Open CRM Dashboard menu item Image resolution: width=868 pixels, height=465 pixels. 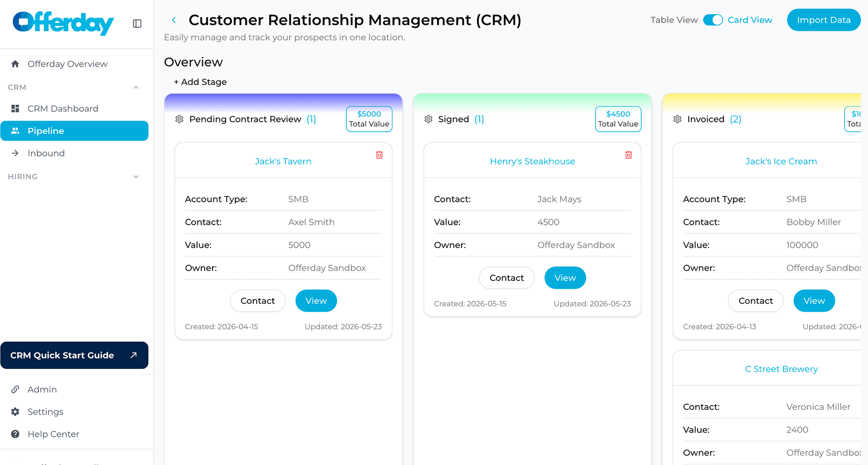click(x=74, y=109)
